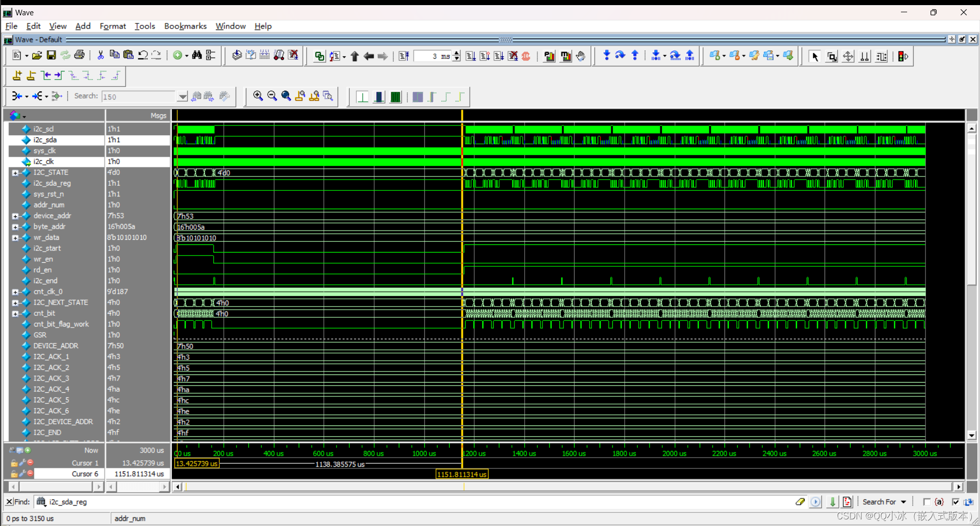Screen dimensions: 980x526
Task: Click the Cut scissors icon
Action: tap(100, 55)
